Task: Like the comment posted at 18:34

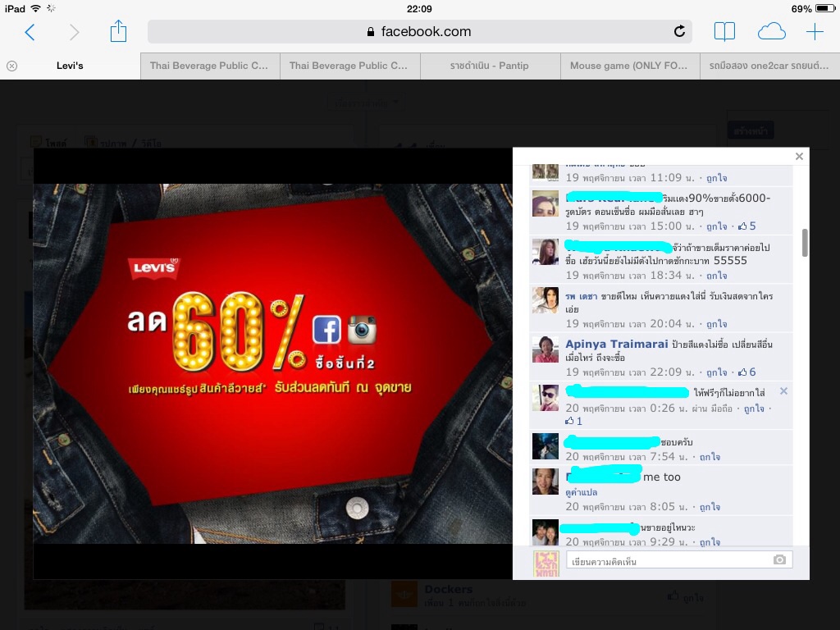Action: tap(716, 276)
